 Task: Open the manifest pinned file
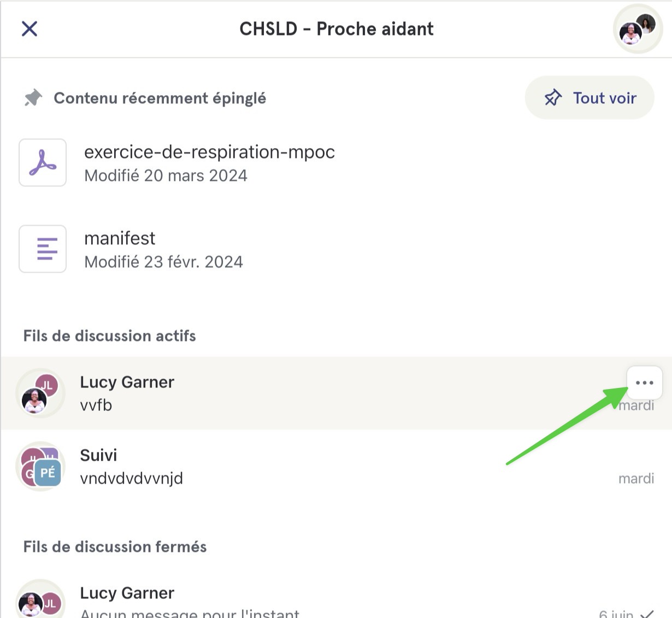(x=336, y=249)
